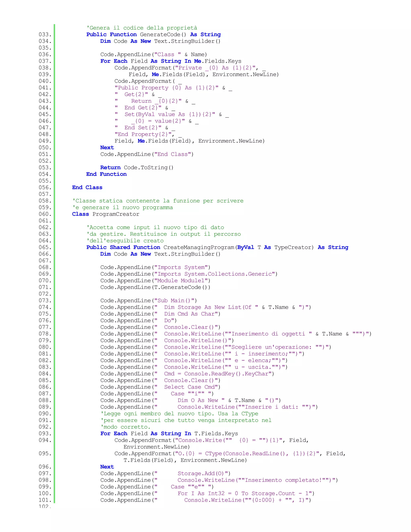This screenshot has width=411, height=532.
Task: Click the string 'Set(ByVal value As {1}){2}'
Action: 168,114
